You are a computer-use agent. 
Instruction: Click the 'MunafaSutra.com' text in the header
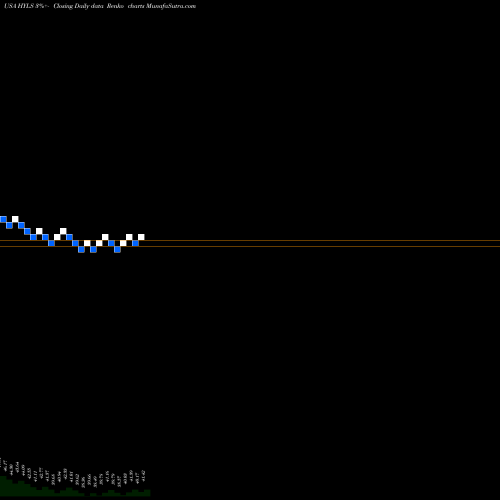tap(171, 6)
